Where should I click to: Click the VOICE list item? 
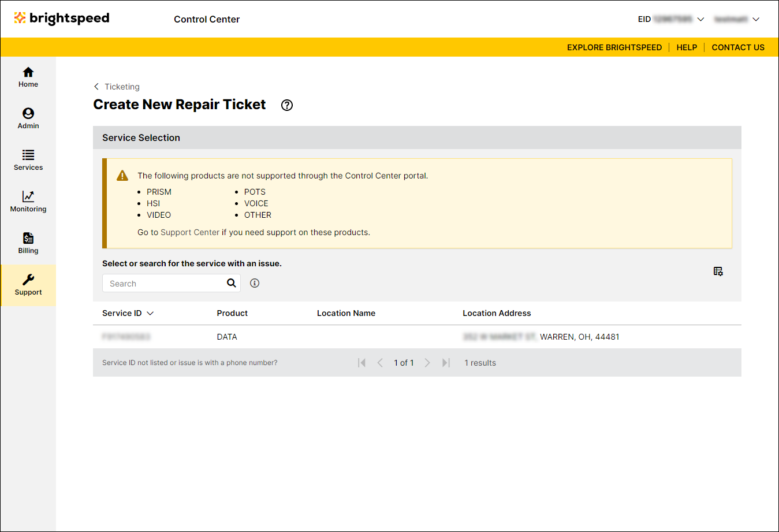[256, 203]
